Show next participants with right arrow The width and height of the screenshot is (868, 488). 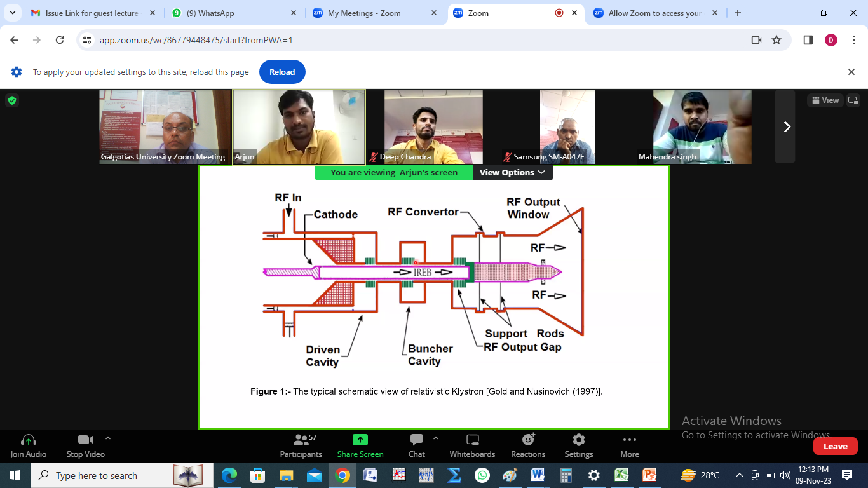pyautogui.click(x=787, y=127)
